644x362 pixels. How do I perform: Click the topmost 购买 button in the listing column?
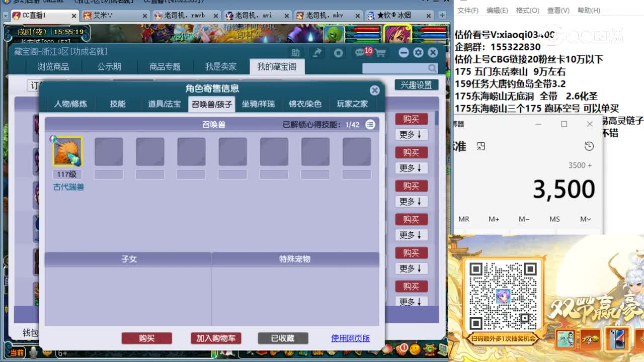click(411, 119)
